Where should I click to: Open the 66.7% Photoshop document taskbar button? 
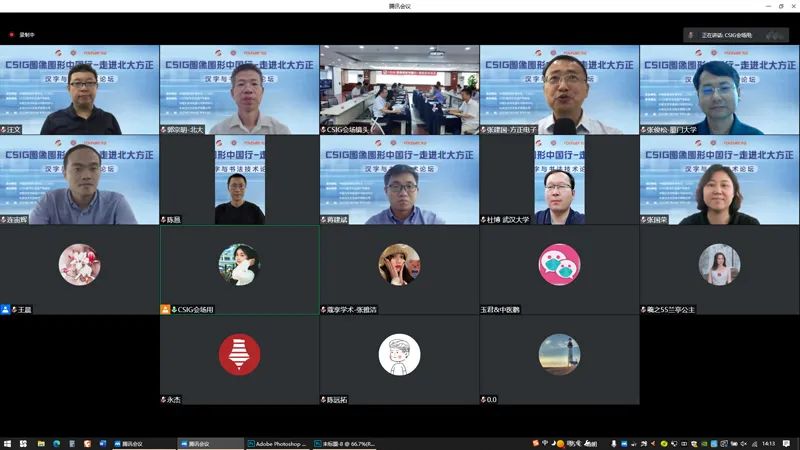[x=344, y=444]
